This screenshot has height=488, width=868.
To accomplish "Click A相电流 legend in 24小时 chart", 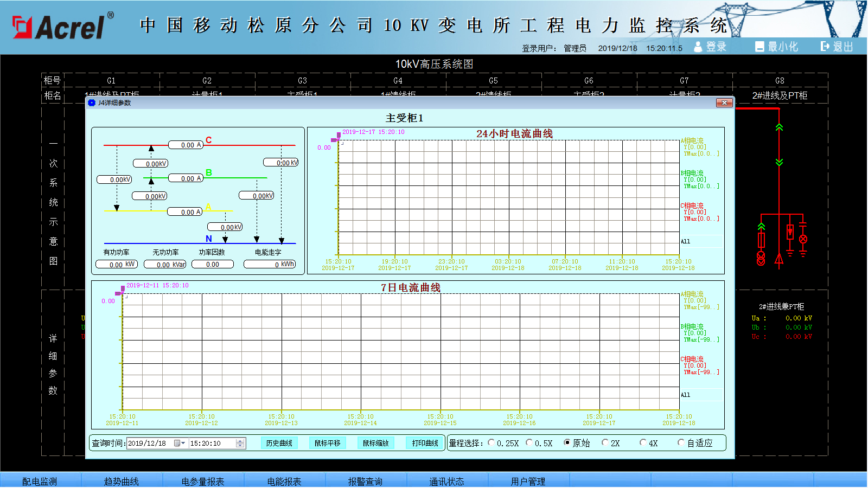I will [x=692, y=141].
